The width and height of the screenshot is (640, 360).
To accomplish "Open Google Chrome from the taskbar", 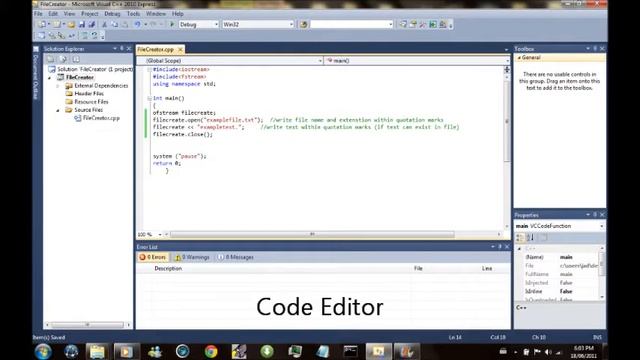I will point(211,351).
